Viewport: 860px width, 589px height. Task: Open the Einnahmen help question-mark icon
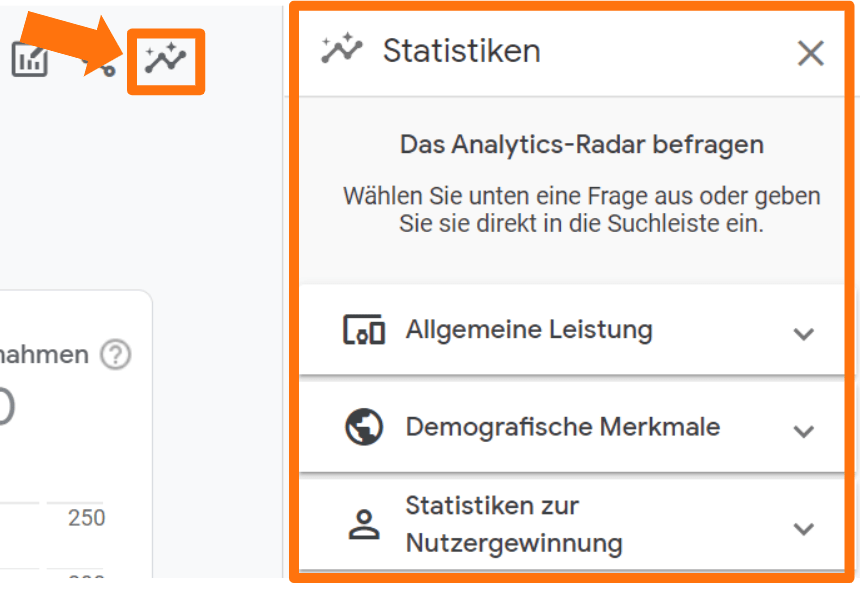click(x=117, y=354)
